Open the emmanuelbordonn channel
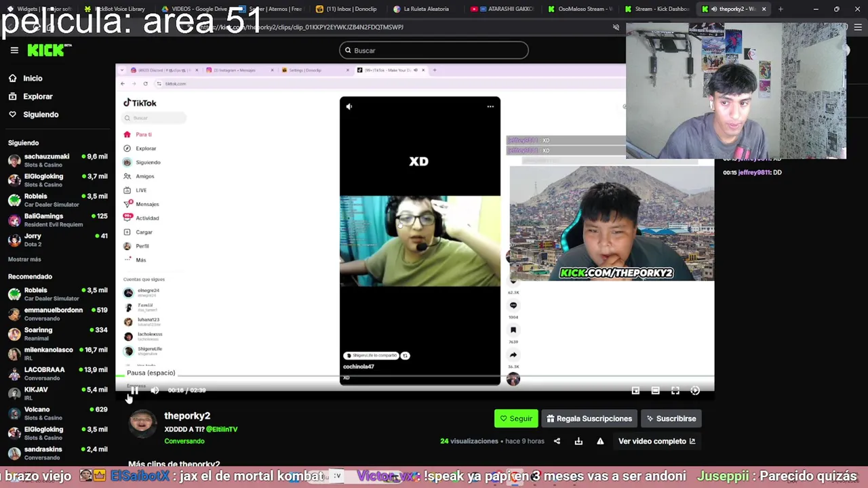 [58, 314]
